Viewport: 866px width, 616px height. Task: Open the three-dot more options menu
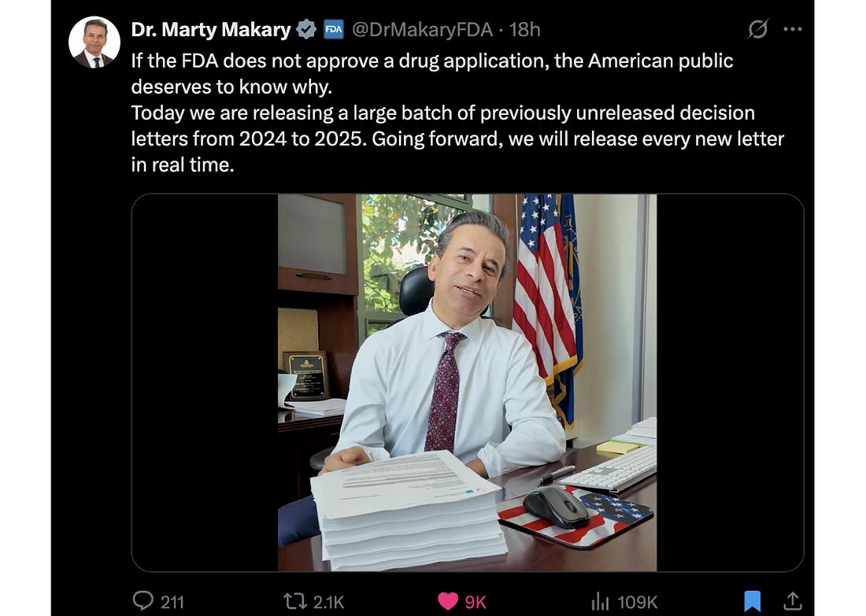click(x=792, y=30)
